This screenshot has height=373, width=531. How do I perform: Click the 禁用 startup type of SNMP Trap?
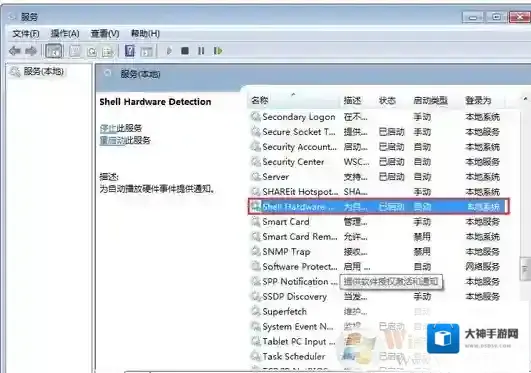tap(422, 252)
